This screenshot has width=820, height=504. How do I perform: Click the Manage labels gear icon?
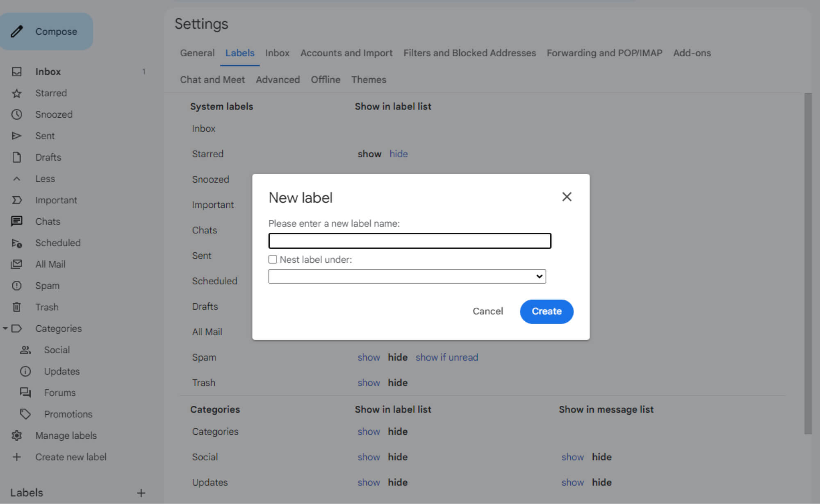(x=16, y=435)
